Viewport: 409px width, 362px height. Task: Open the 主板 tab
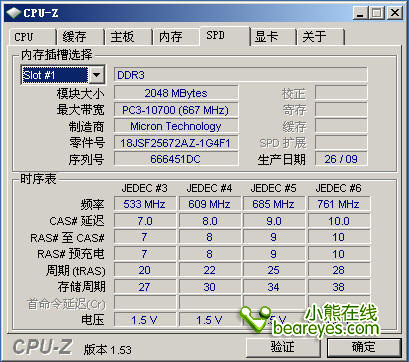pyautogui.click(x=128, y=37)
